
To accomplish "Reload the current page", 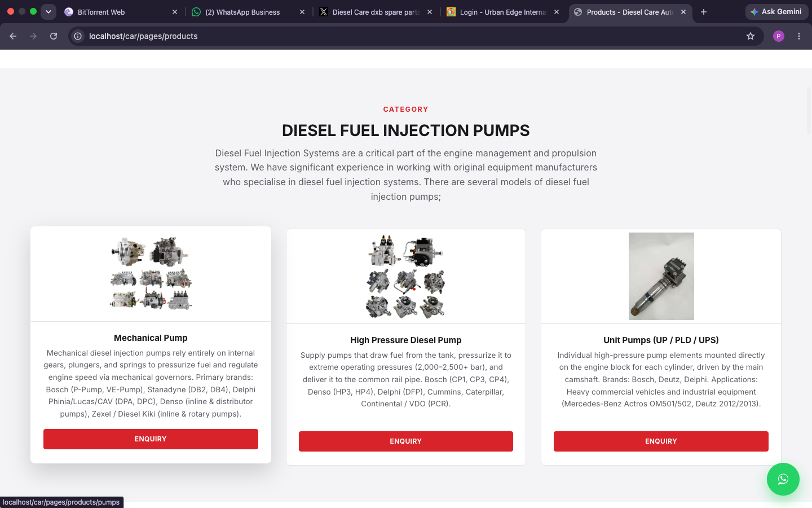I will click(x=54, y=36).
